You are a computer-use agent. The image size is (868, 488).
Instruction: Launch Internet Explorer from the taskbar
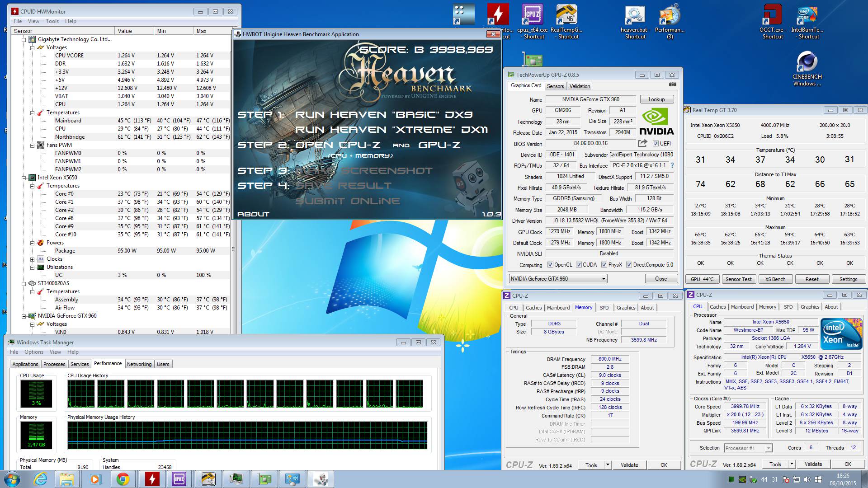40,479
